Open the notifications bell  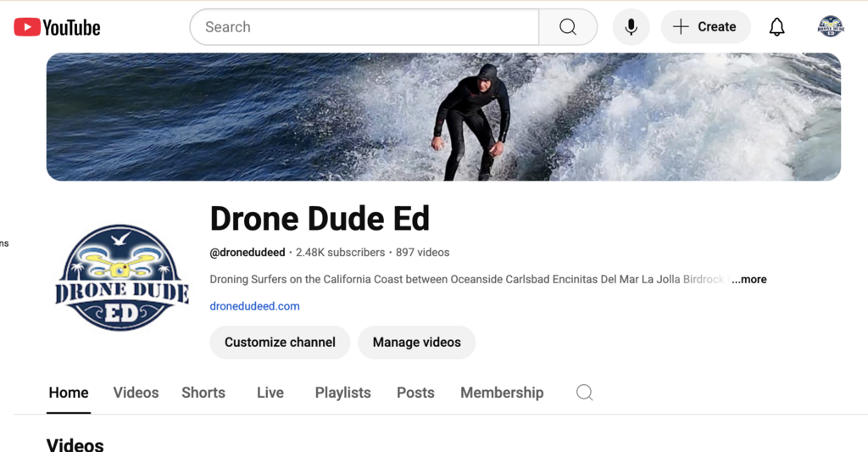[x=776, y=27]
